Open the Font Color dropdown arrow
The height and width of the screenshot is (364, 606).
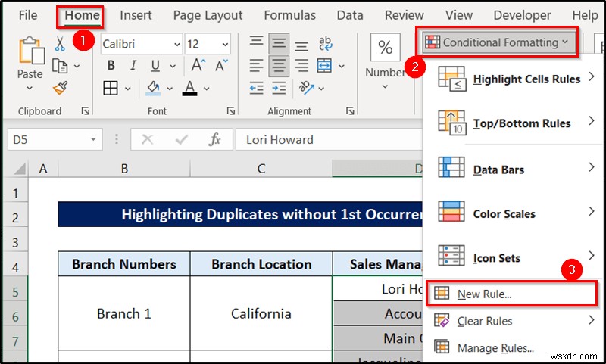pyautogui.click(x=206, y=89)
